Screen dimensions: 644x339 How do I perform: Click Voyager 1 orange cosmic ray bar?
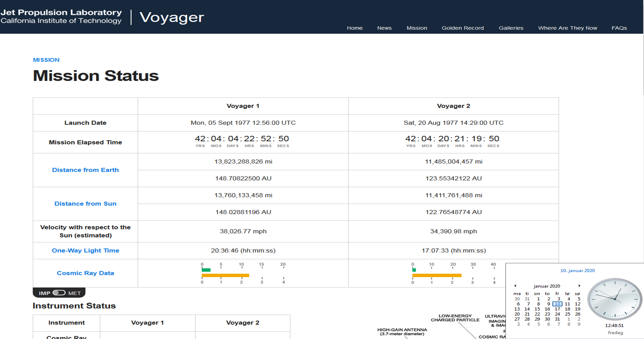[225, 275]
